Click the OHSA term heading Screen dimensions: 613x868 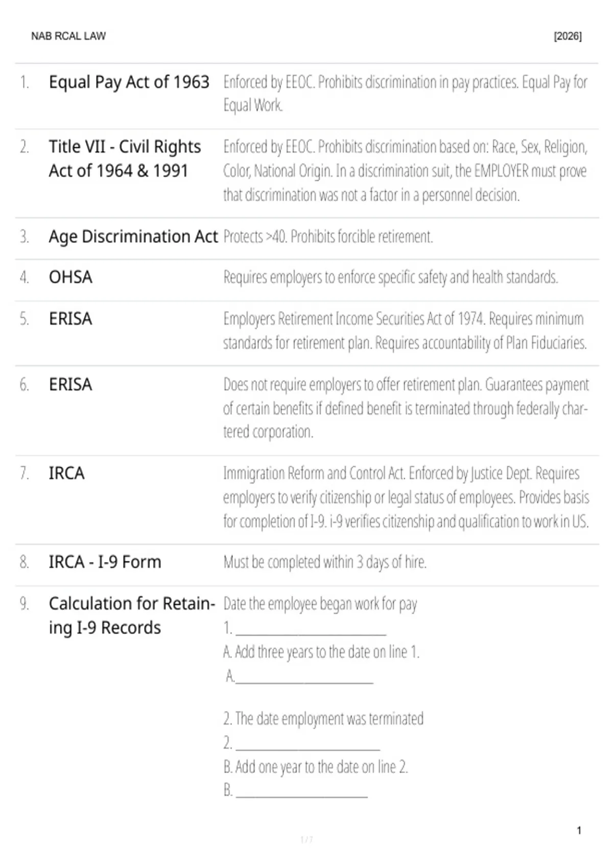70,277
